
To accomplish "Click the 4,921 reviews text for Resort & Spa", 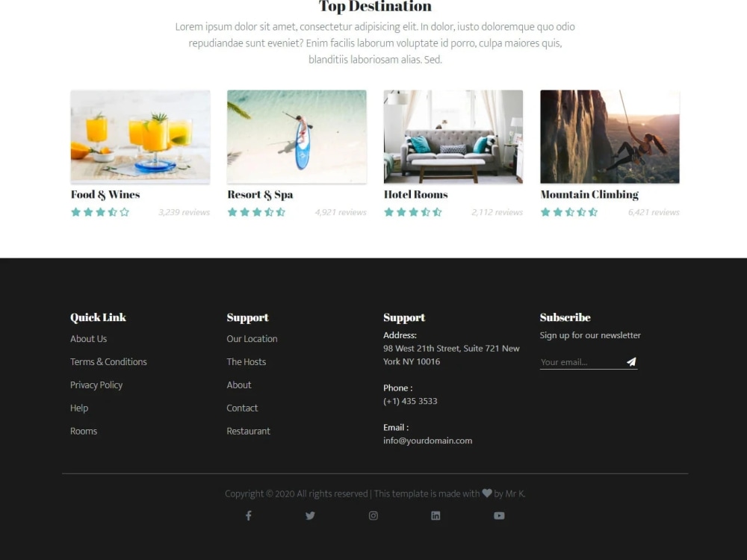I will [x=341, y=211].
